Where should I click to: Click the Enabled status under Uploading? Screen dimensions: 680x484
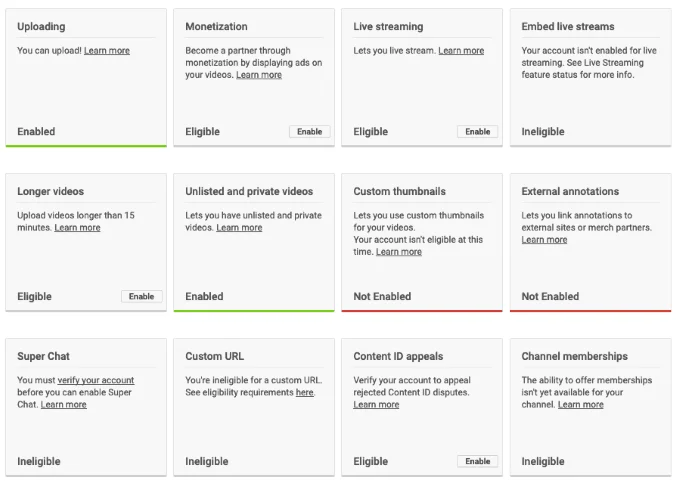pos(36,132)
